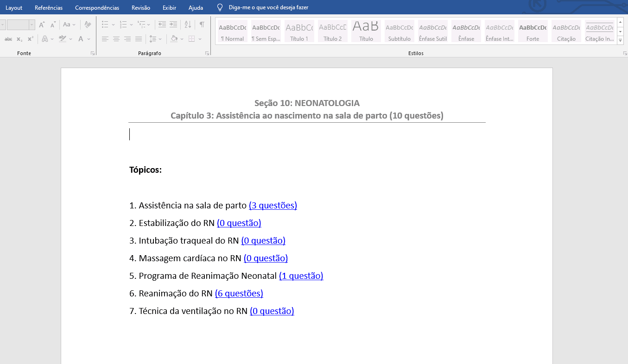Open the Estilos pane launcher
The image size is (628, 364).
tap(625, 54)
